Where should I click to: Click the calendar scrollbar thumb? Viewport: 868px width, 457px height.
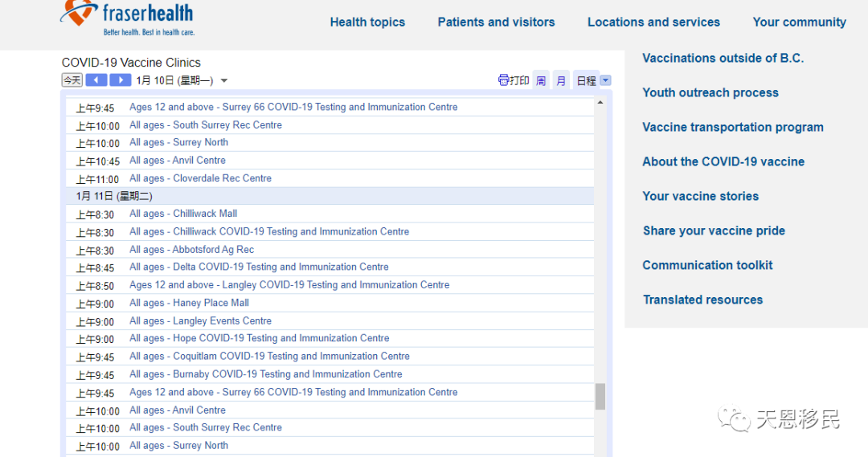click(x=600, y=397)
